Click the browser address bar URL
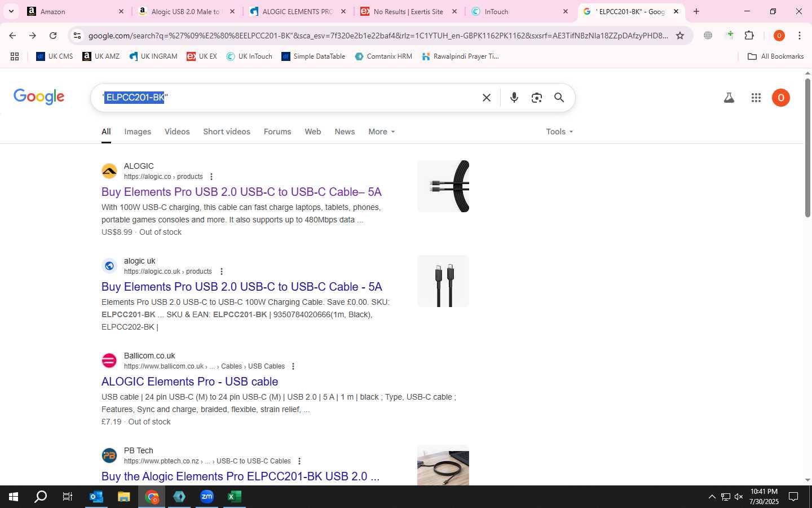This screenshot has width=812, height=508. 378,36
